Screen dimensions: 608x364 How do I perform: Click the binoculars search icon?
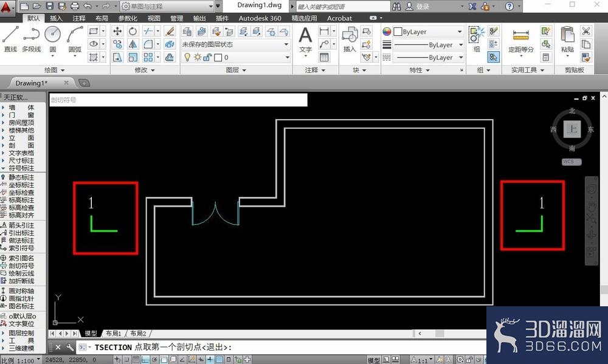pyautogui.click(x=396, y=6)
